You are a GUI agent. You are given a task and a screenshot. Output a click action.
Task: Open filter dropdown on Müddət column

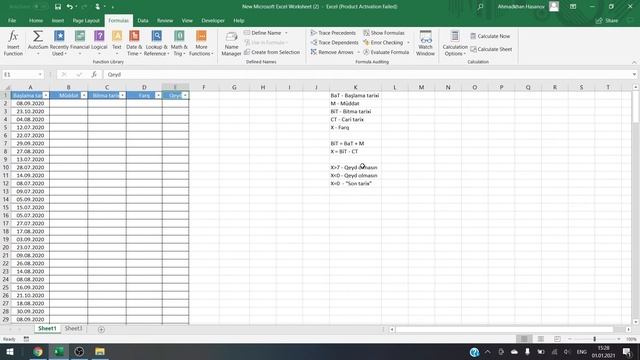click(x=84, y=95)
